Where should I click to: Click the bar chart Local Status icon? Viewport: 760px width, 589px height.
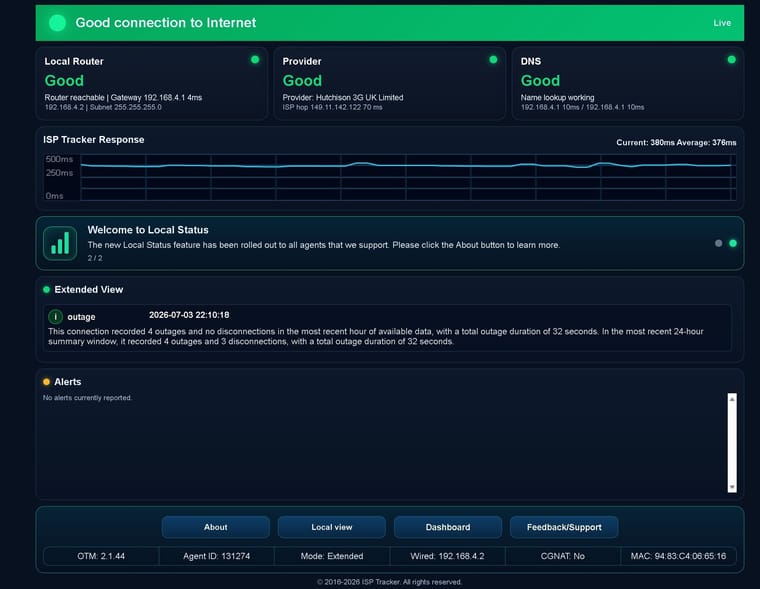[x=60, y=243]
